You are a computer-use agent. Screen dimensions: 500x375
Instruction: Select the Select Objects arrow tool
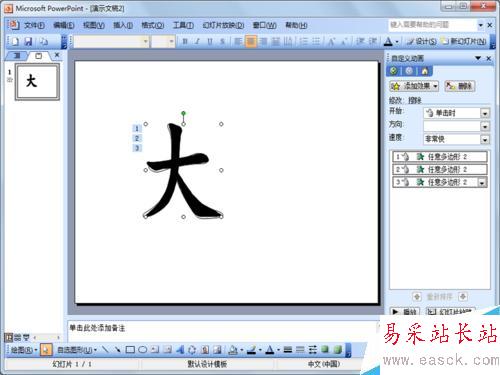pos(46,350)
